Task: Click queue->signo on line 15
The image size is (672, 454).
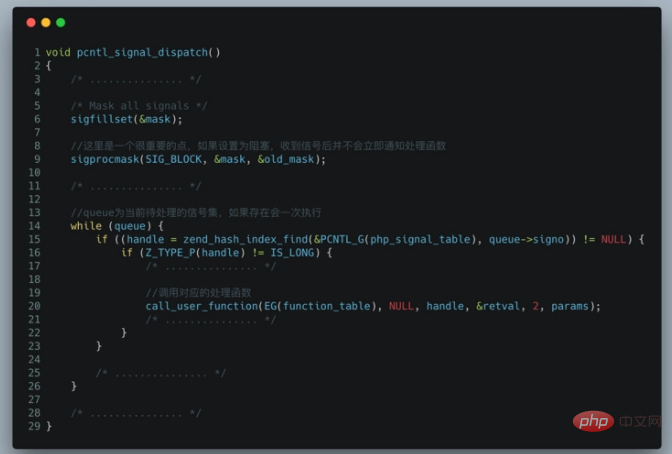Action: point(526,239)
